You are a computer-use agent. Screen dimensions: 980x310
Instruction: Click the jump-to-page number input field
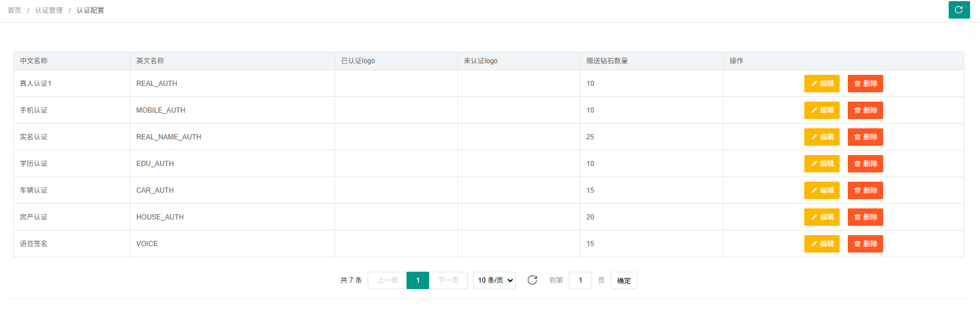(x=580, y=280)
